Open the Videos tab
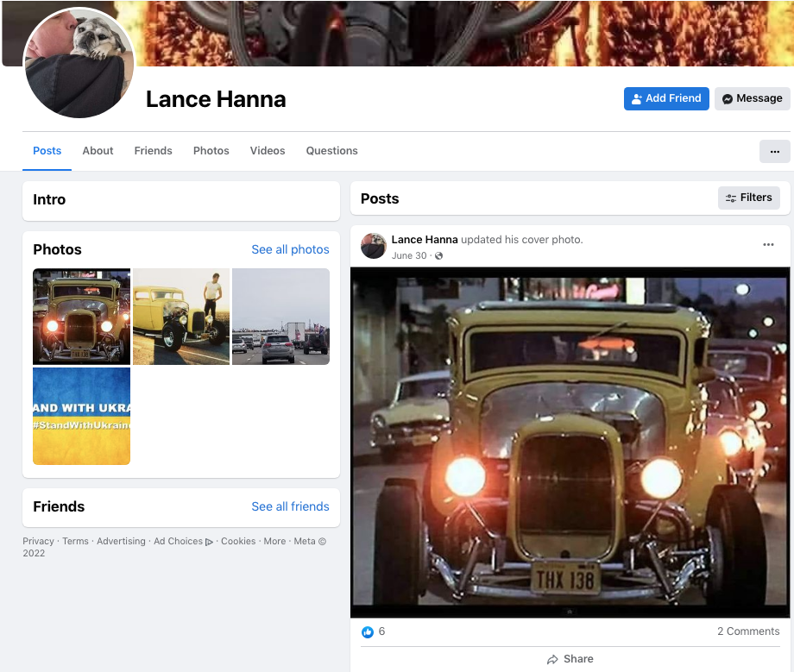Image resolution: width=794 pixels, height=672 pixels. (x=268, y=151)
